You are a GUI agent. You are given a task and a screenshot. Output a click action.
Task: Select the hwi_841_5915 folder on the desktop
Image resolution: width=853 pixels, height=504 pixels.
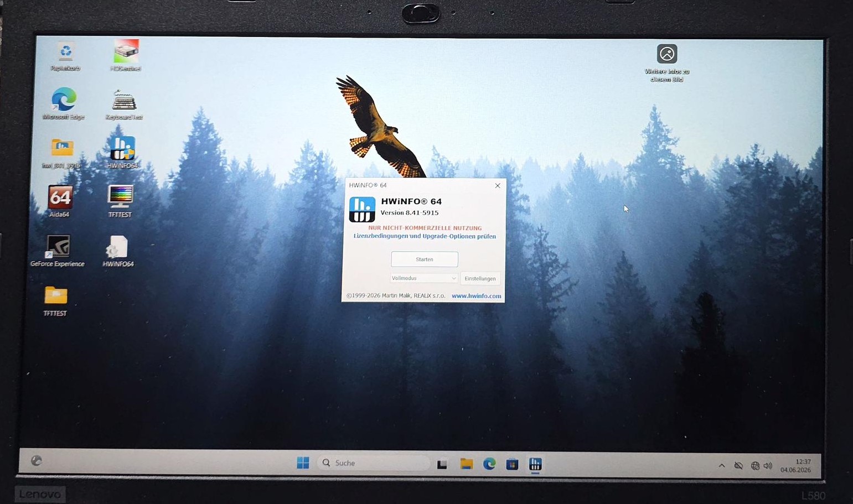[x=61, y=153]
